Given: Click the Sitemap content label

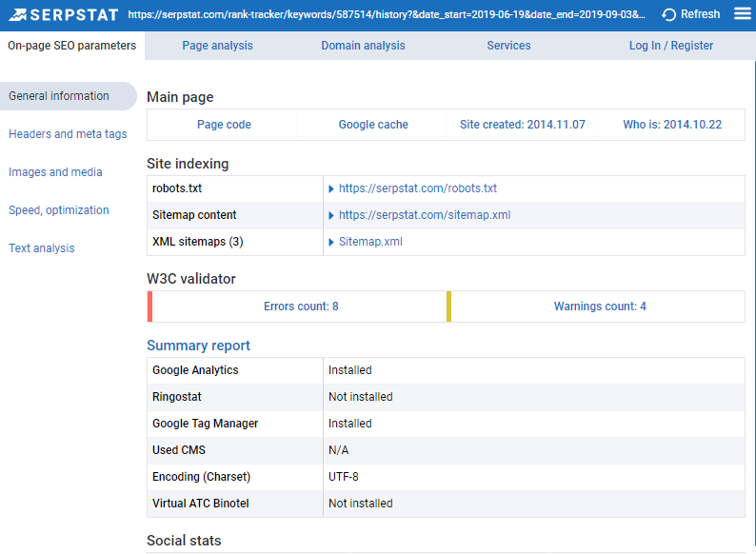Looking at the screenshot, I should 194,215.
